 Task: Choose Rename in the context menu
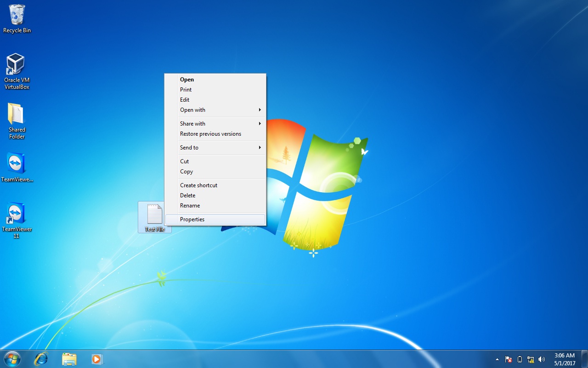[x=215, y=206]
